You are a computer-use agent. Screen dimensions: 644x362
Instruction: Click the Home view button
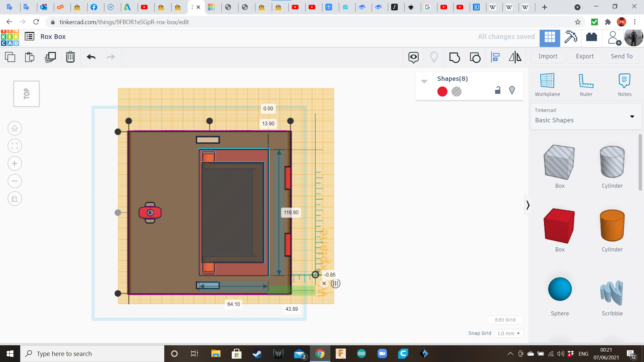[15, 128]
